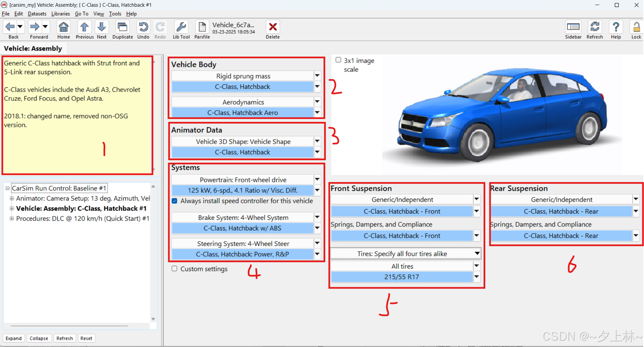644x347 pixels.
Task: Open Aerodynamics library dropdown arrow
Action: coord(317,102)
